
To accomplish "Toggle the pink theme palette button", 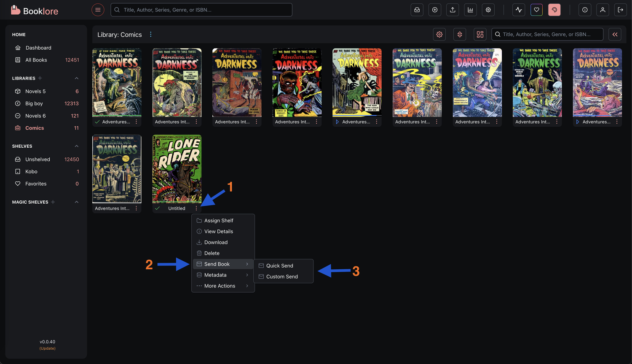I will point(554,10).
